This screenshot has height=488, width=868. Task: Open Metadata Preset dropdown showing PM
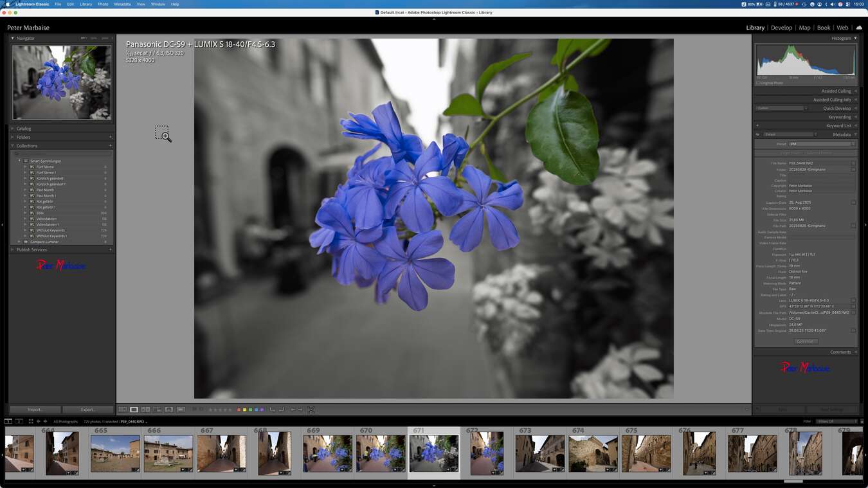point(822,144)
